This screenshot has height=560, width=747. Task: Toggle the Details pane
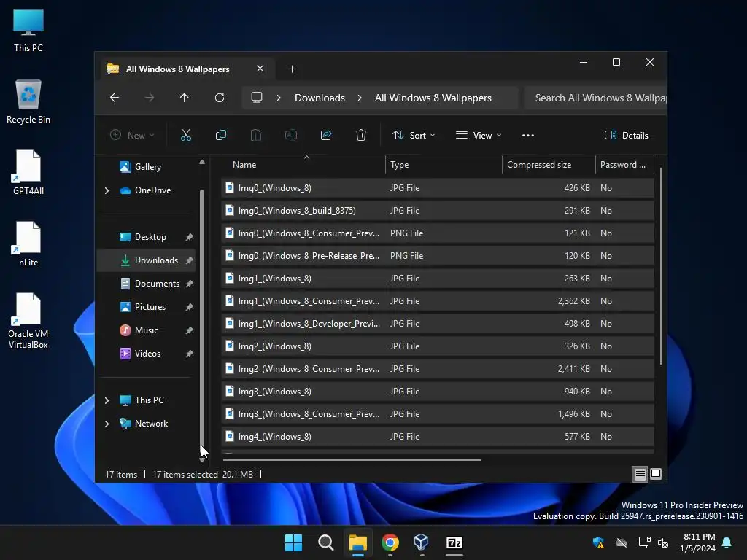pyautogui.click(x=626, y=135)
